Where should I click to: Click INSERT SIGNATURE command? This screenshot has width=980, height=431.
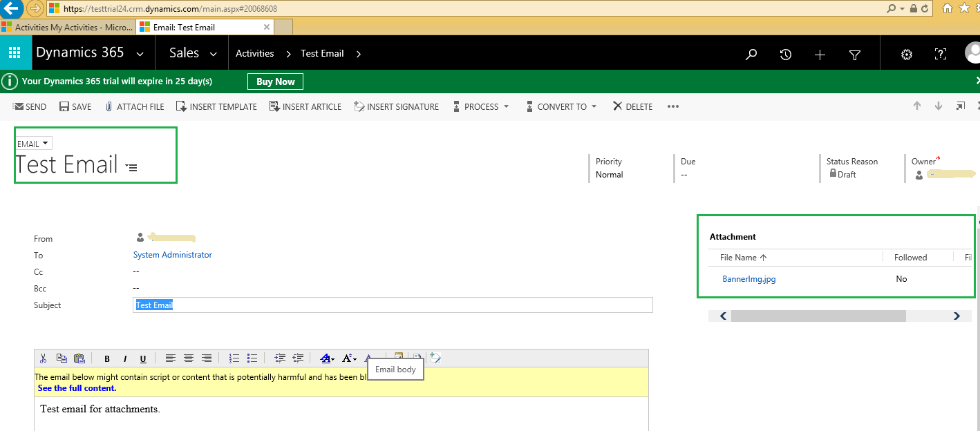[x=396, y=106]
